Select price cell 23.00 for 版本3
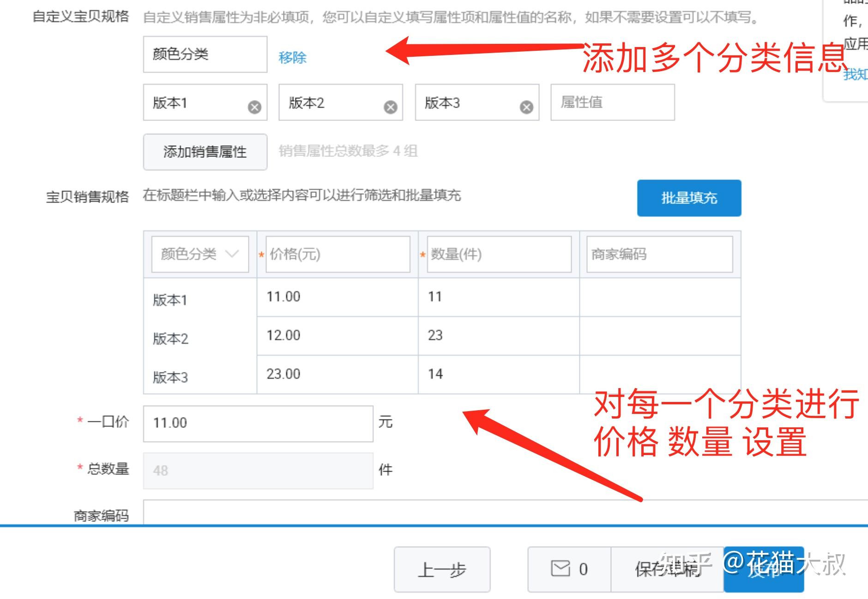Viewport: 868px width, 599px height. tap(338, 374)
